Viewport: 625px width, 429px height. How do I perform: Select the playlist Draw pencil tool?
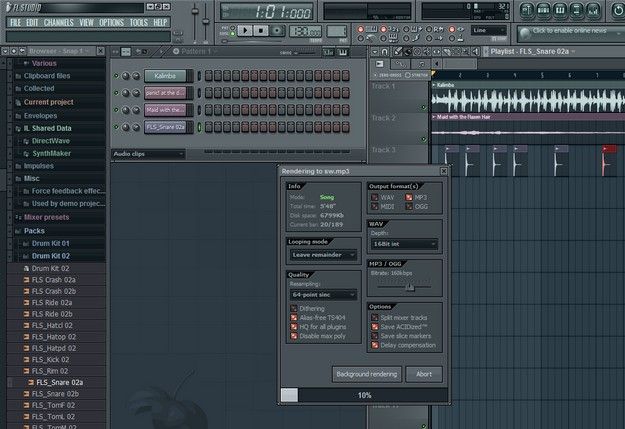[398, 51]
